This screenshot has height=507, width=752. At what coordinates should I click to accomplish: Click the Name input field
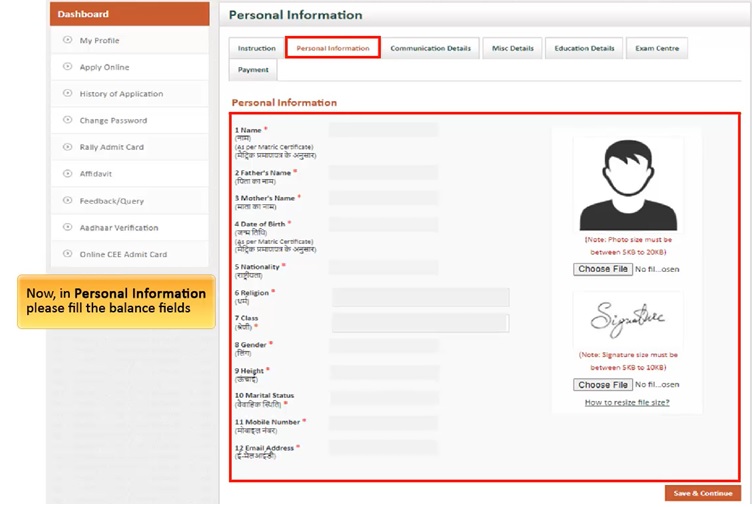click(x=384, y=130)
